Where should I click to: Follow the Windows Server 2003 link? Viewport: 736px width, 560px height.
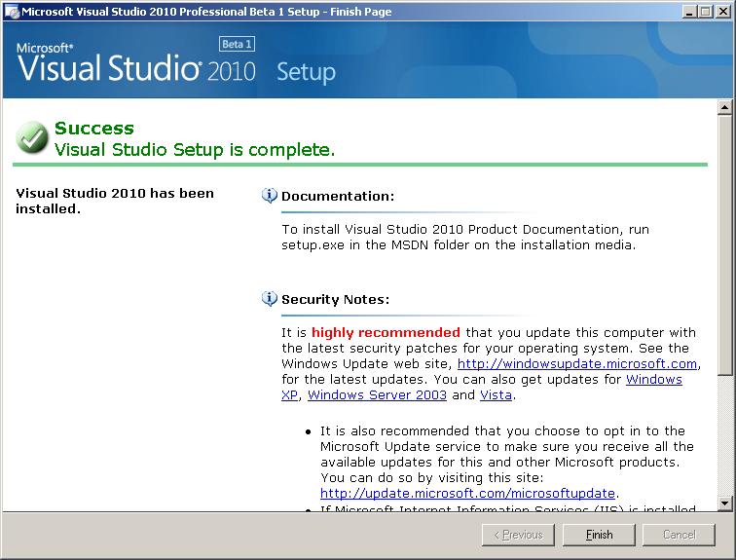click(x=377, y=394)
